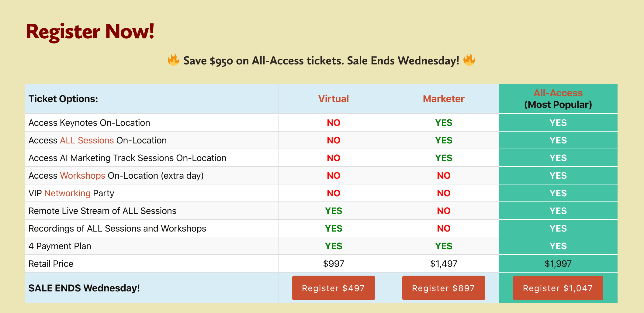Click the SALE ENDS Wednesday! label
This screenshot has height=313, width=644.
pos(84,288)
